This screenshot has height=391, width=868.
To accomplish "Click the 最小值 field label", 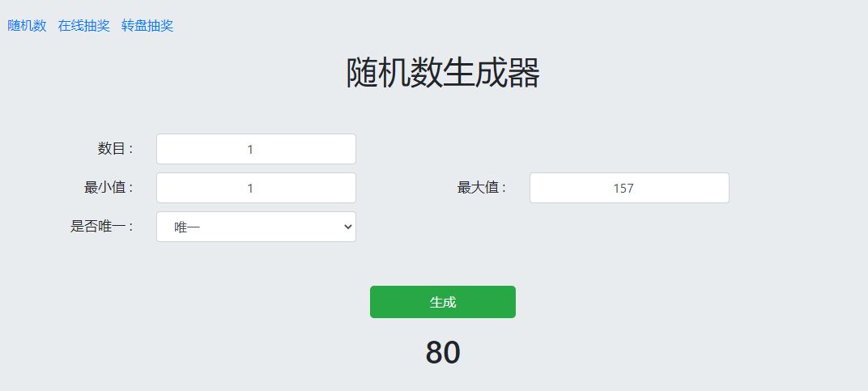I will pyautogui.click(x=108, y=188).
